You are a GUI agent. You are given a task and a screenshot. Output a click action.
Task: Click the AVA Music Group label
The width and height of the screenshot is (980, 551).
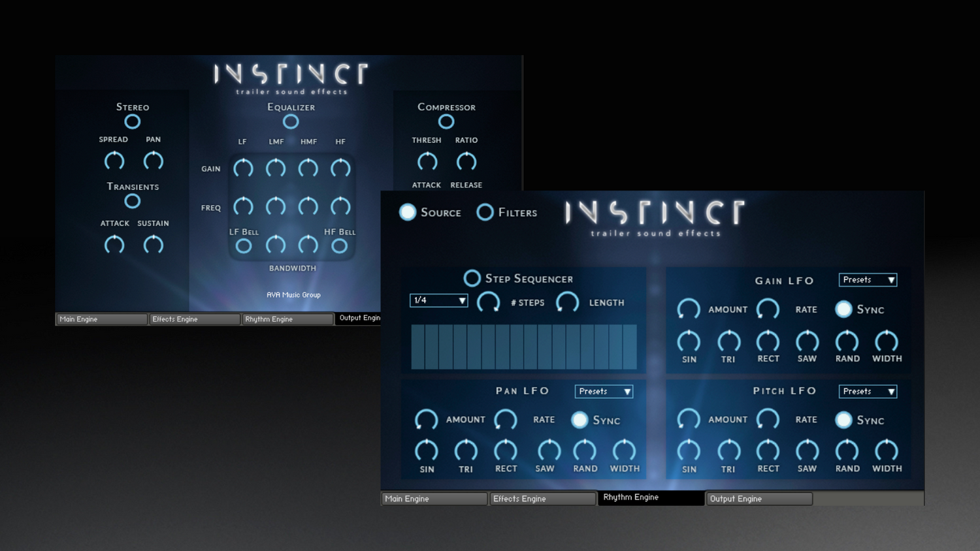(x=293, y=295)
